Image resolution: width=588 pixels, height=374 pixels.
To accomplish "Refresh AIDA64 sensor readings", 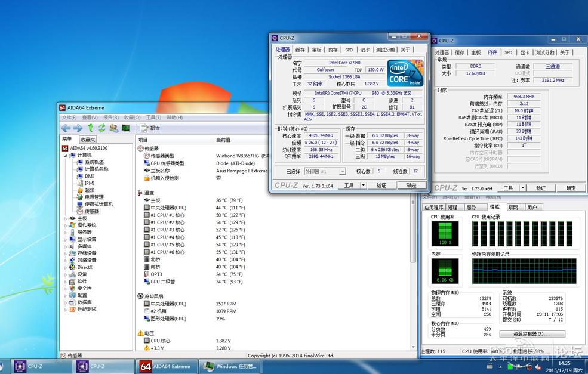I will tap(102, 128).
